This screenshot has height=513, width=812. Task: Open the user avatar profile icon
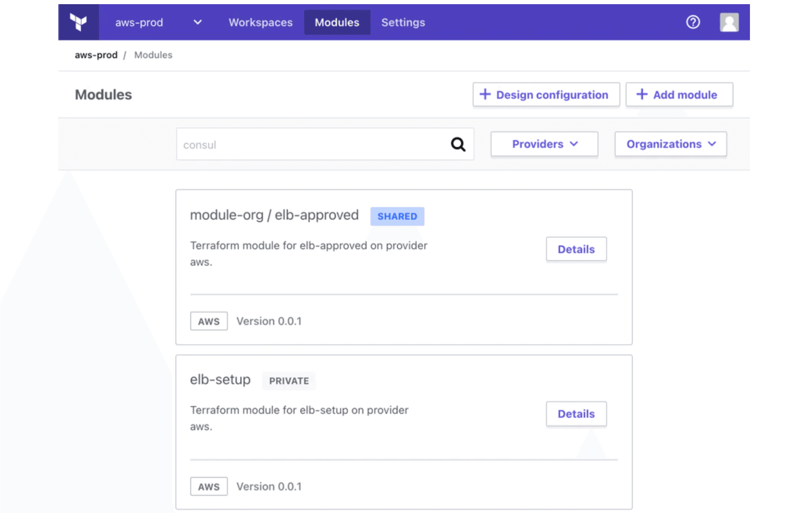point(729,22)
